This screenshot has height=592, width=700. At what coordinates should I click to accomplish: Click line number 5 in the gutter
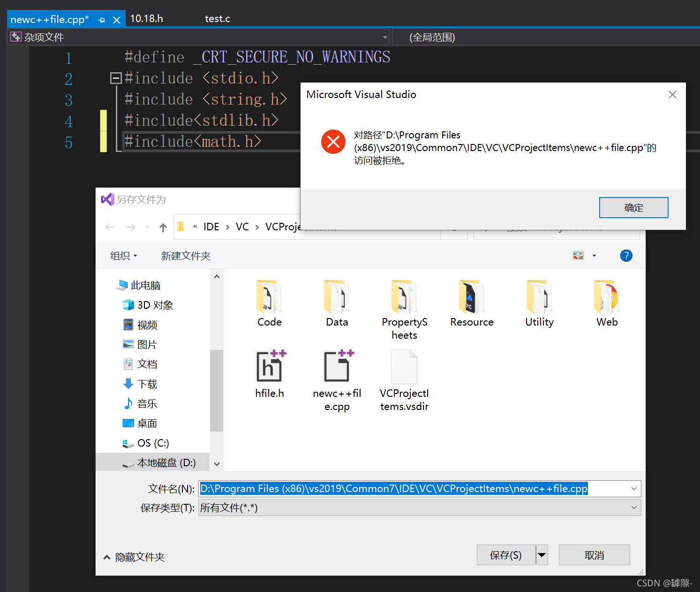[69, 143]
